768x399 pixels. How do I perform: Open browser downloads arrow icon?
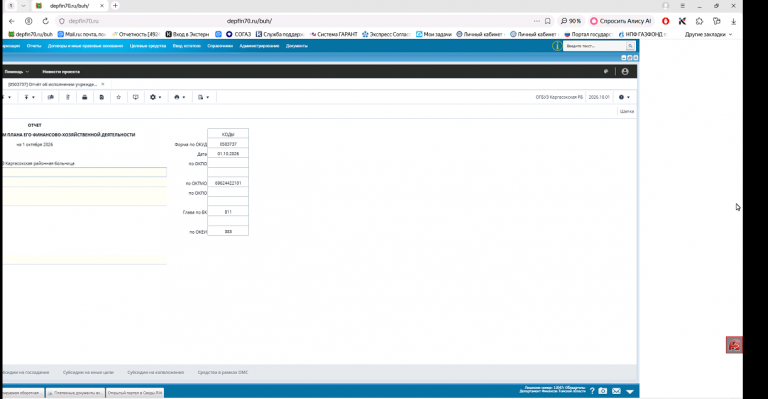coord(733,21)
